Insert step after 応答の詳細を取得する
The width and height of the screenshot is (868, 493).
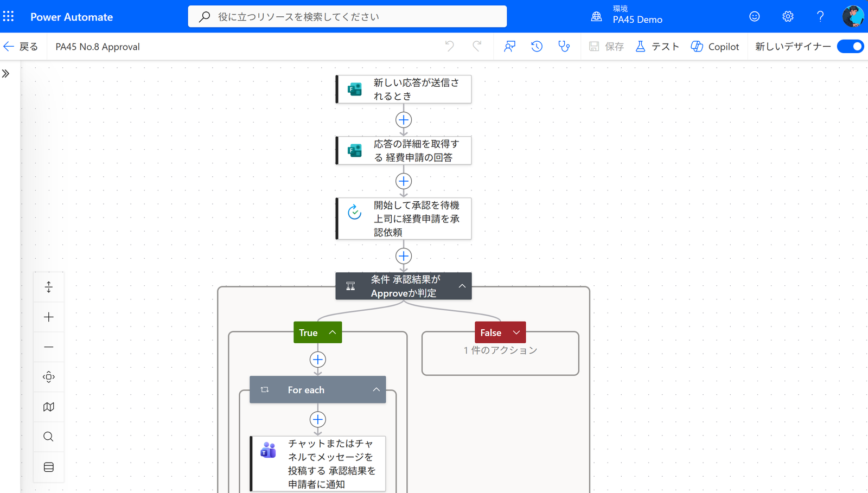[404, 181]
